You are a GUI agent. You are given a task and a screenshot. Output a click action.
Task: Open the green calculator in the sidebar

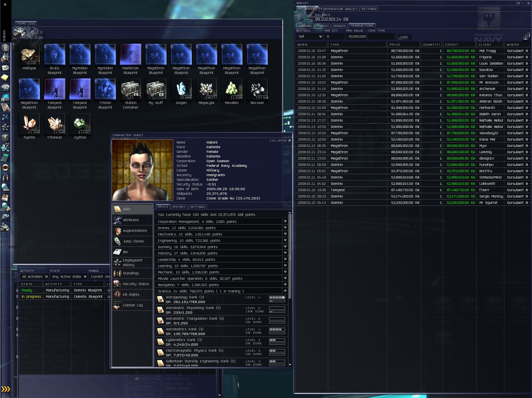(x=5, y=157)
